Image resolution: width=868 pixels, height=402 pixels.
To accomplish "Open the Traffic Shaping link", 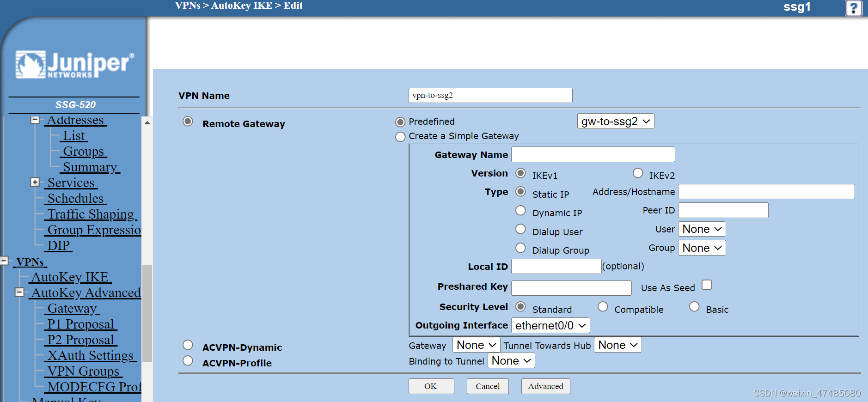I will pyautogui.click(x=91, y=214).
